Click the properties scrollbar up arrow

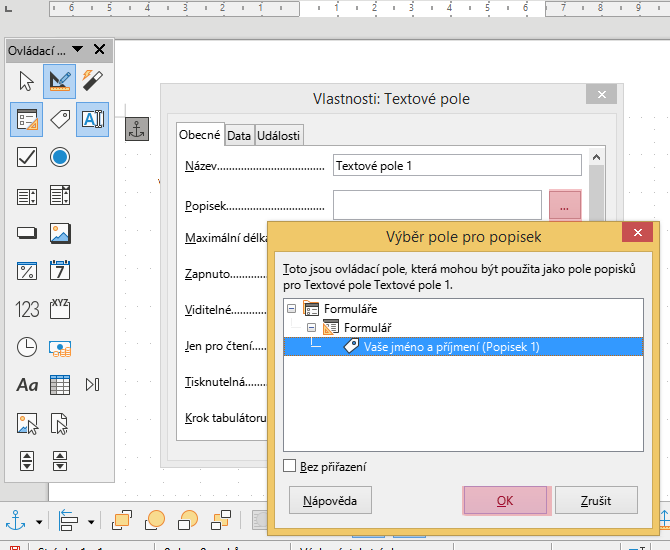click(x=597, y=157)
